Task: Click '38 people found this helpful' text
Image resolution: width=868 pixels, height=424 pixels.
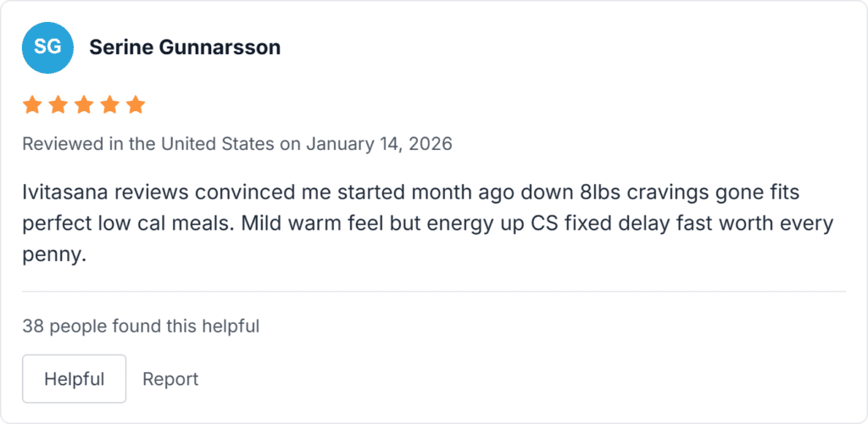Action: [x=141, y=326]
